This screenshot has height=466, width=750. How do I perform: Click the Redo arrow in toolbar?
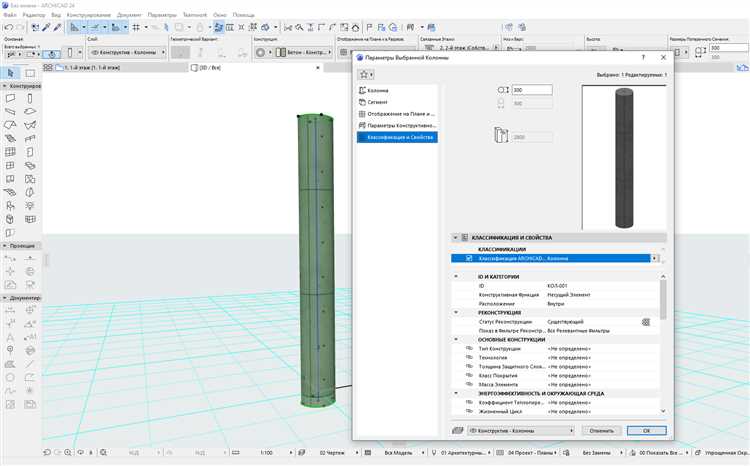pyautogui.click(x=19, y=27)
